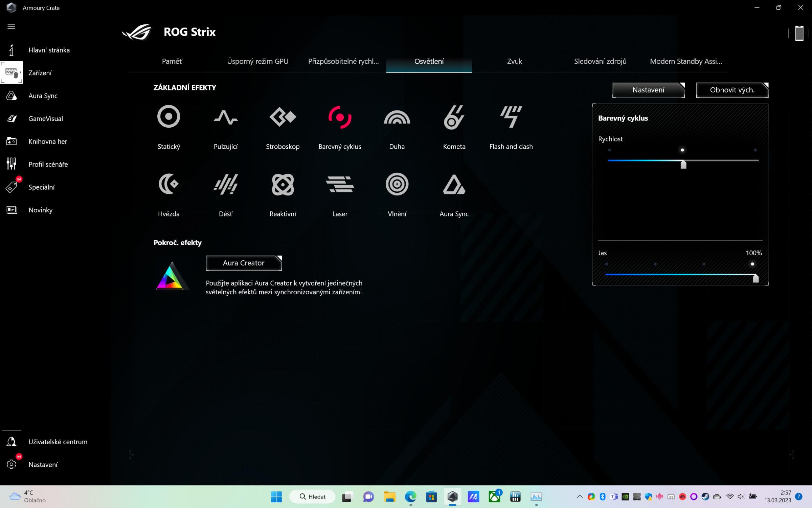Image resolution: width=812 pixels, height=508 pixels.
Task: Click the Nastavení button above the panel
Action: point(648,90)
